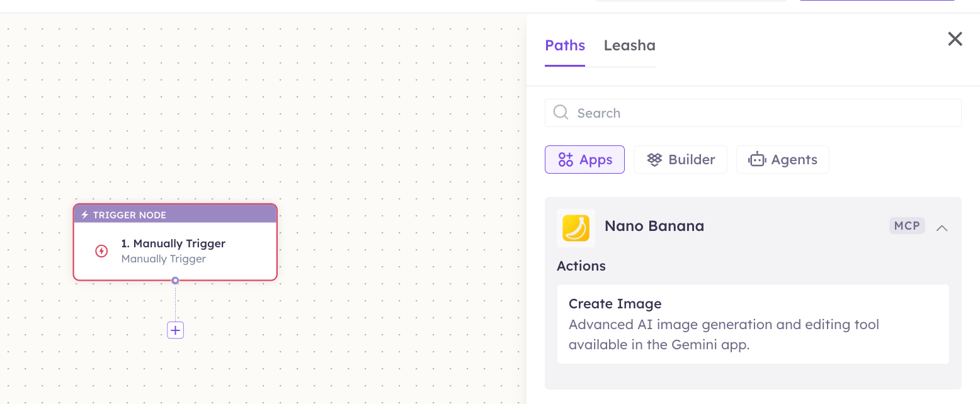Viewport: 980px width, 404px height.
Task: Click the red trigger bolt icon in node
Action: tap(101, 251)
